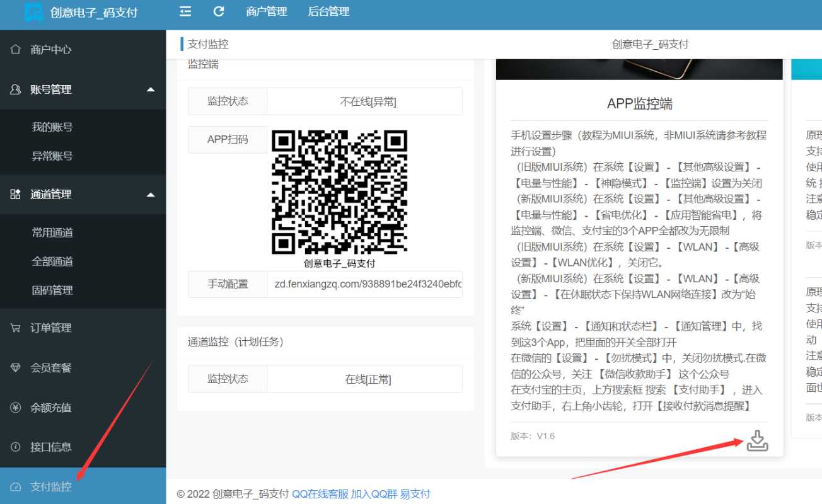Click the 不在线[异常] status value

[x=368, y=101]
